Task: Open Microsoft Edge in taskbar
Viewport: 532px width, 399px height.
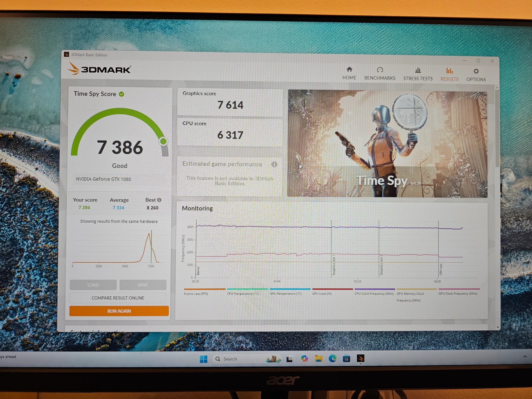Action: pos(332,358)
